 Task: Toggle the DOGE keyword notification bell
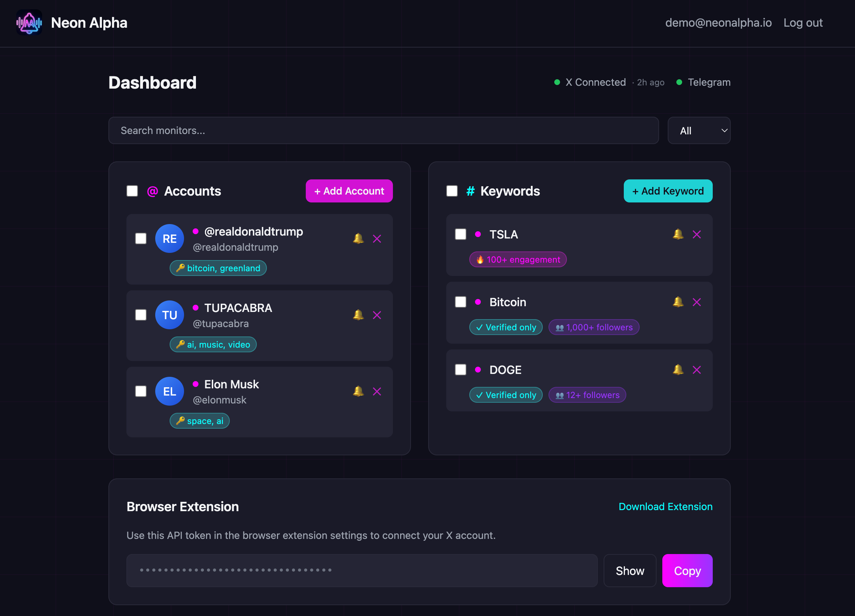coord(678,370)
